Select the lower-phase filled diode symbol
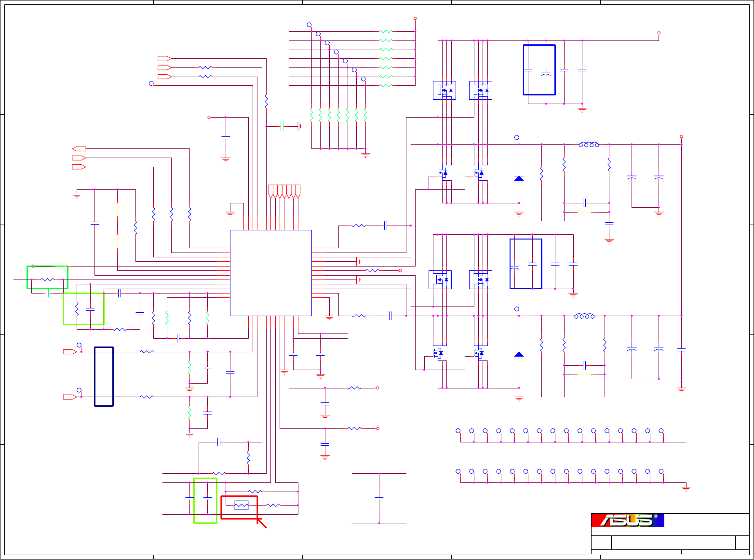The image size is (754, 560). (x=519, y=354)
